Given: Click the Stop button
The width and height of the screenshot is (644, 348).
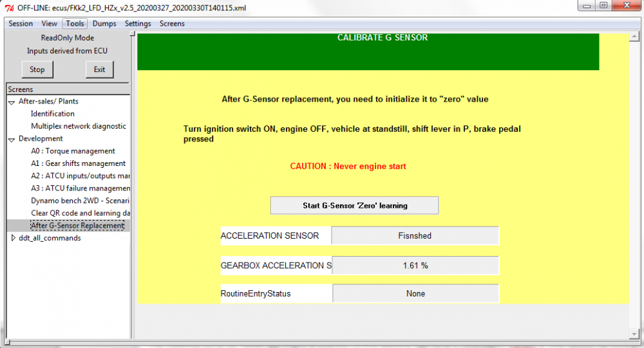Looking at the screenshot, I should (x=37, y=69).
